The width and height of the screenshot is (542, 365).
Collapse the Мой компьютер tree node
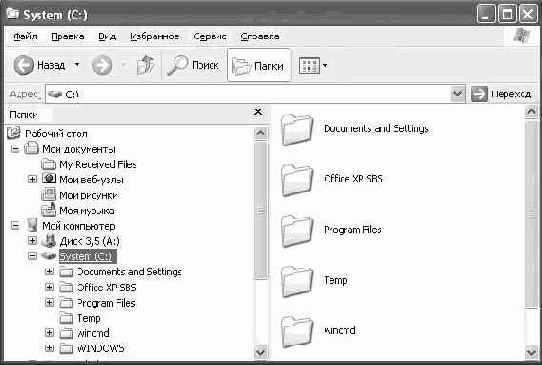coord(15,226)
